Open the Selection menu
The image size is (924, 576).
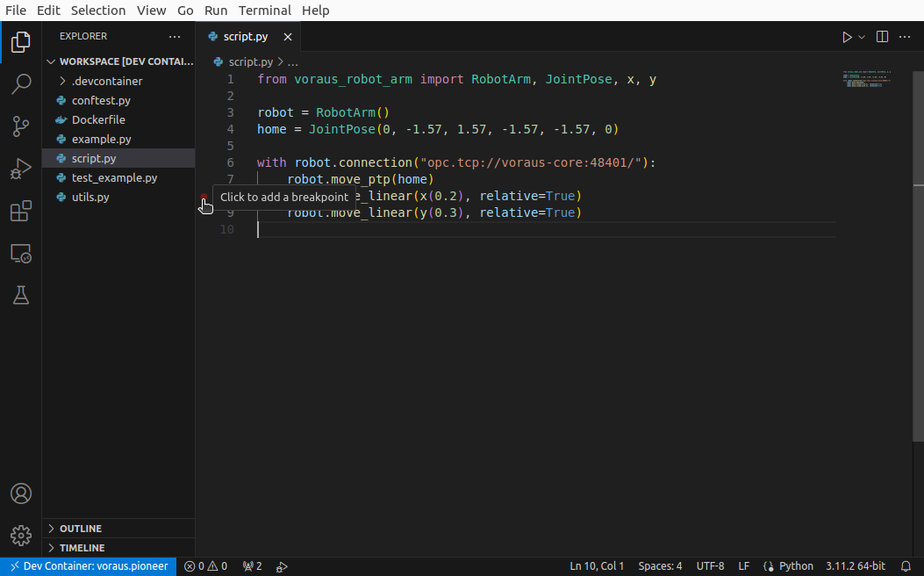point(98,11)
